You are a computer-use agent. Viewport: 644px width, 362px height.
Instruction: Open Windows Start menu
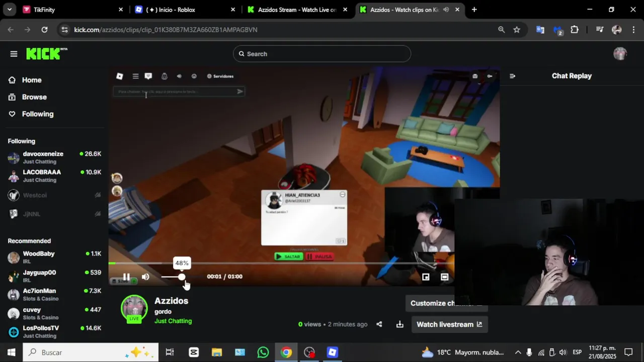[11, 352]
